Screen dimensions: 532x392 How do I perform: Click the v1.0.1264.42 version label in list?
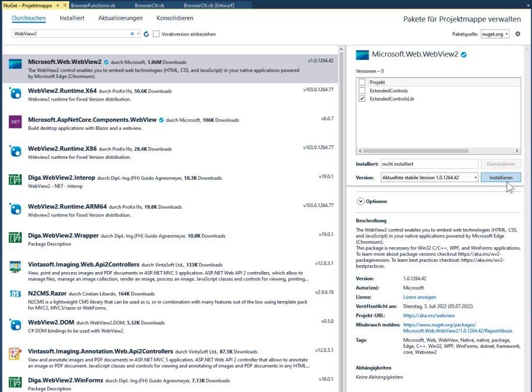(320, 60)
